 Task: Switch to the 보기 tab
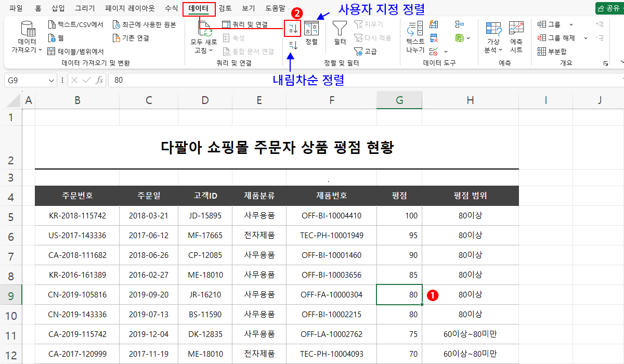pyautogui.click(x=249, y=8)
